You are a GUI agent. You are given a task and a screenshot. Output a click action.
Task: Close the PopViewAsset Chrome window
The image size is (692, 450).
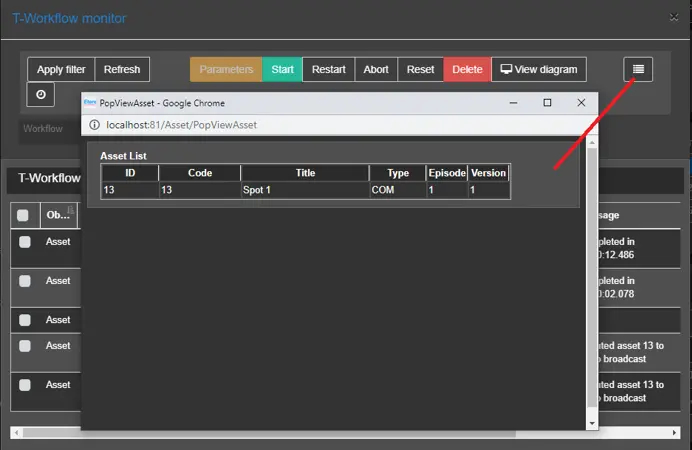click(581, 103)
